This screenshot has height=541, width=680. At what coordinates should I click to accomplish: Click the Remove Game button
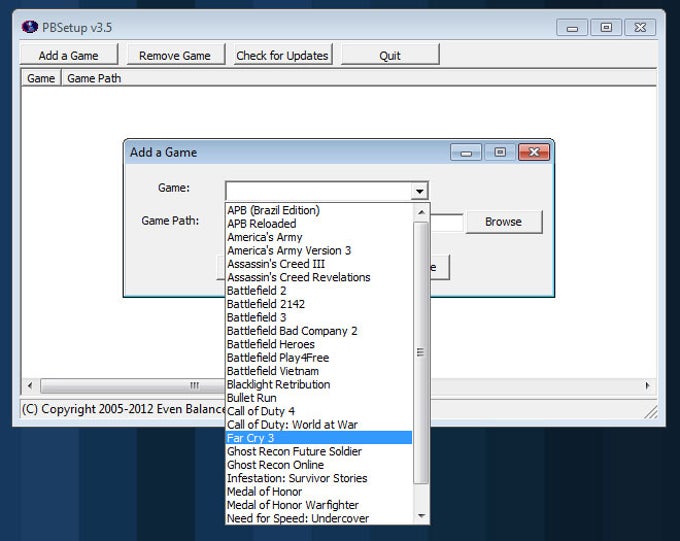[175, 55]
